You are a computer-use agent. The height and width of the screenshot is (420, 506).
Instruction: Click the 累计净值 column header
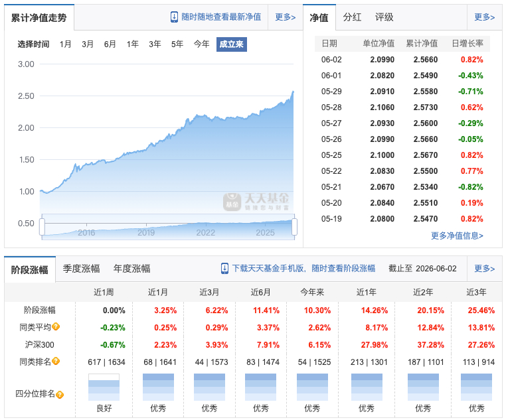pos(422,44)
